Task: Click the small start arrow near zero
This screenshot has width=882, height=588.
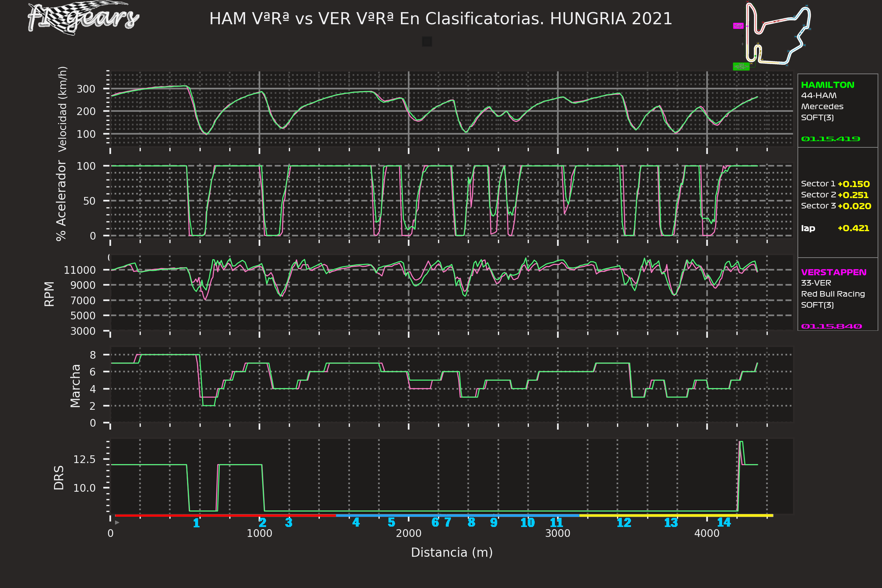Action: point(117,522)
